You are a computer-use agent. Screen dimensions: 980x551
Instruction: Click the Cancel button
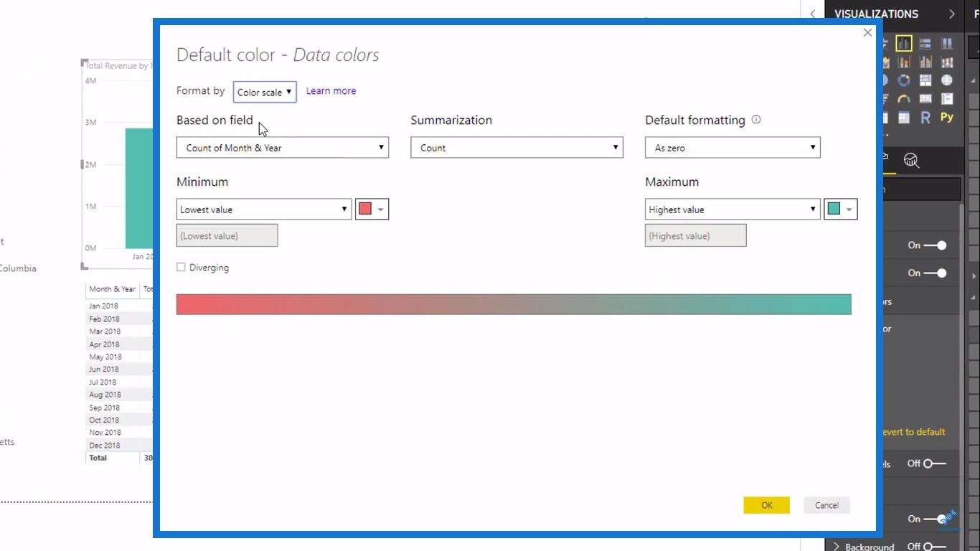(826, 505)
